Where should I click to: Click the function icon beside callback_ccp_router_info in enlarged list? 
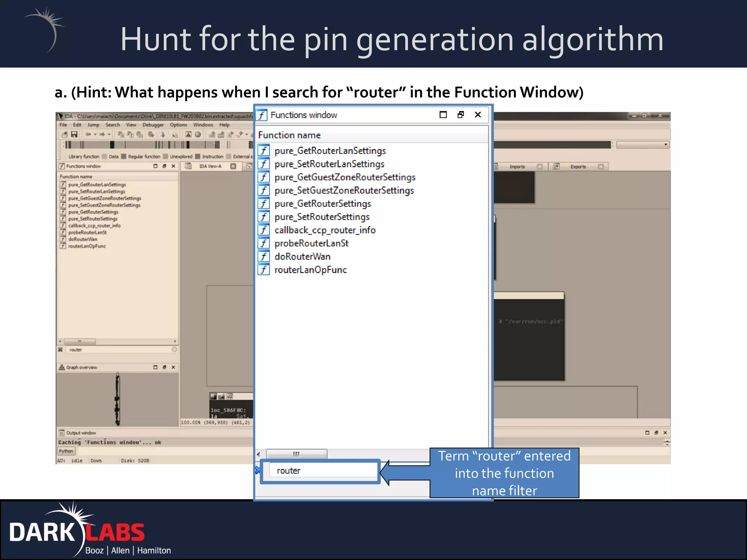point(264,230)
